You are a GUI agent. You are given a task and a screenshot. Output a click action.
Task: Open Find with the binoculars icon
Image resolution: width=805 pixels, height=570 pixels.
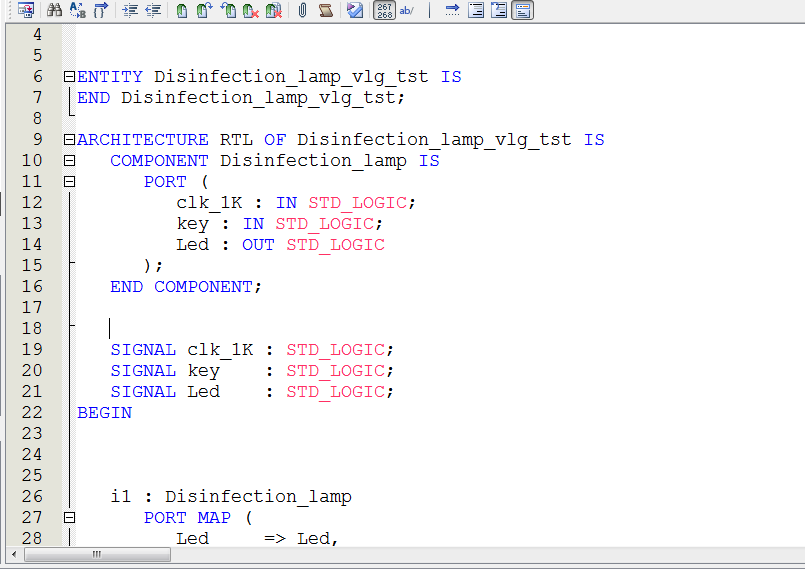(54, 10)
